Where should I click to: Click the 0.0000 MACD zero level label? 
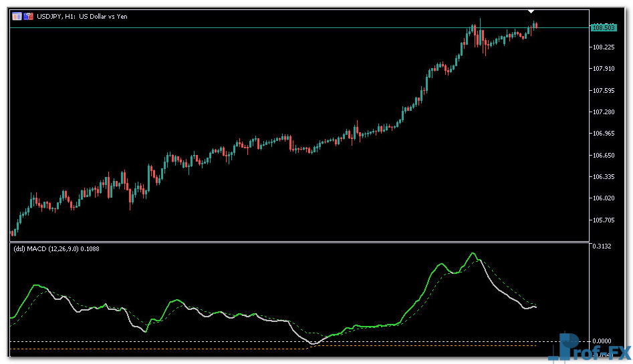coord(602,342)
